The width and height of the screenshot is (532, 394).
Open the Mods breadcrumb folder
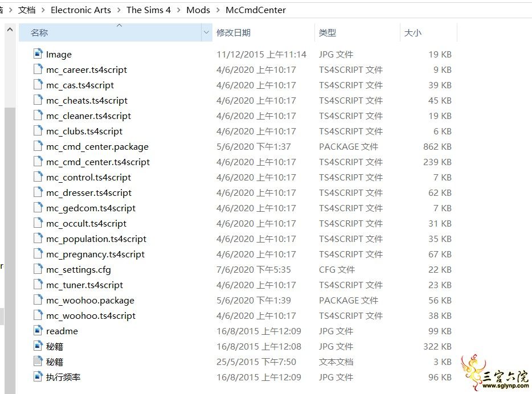pyautogui.click(x=198, y=10)
